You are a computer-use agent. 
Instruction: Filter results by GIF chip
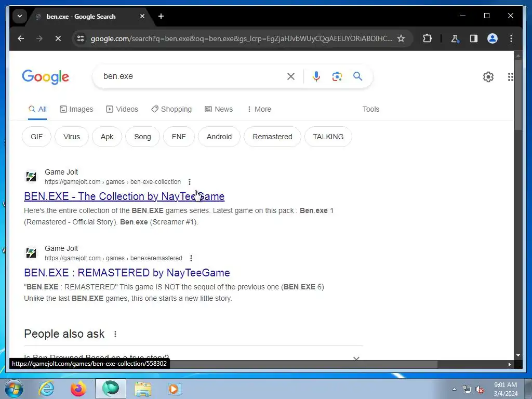click(37, 137)
